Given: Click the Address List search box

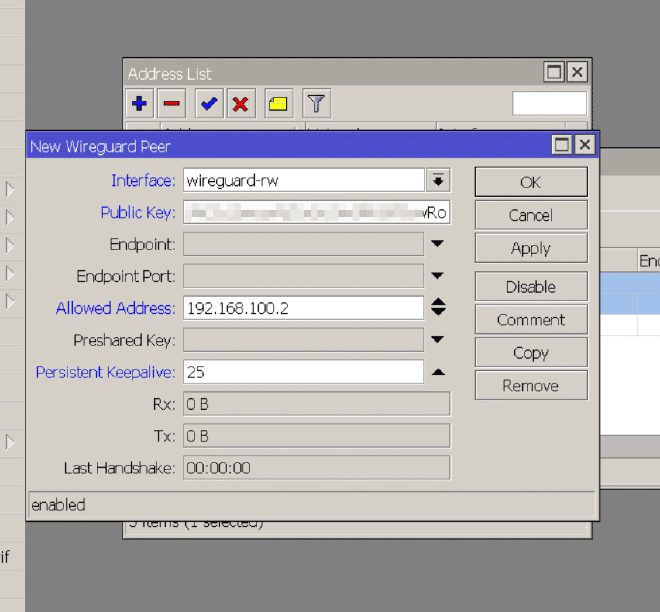Looking at the screenshot, I should tap(549, 103).
